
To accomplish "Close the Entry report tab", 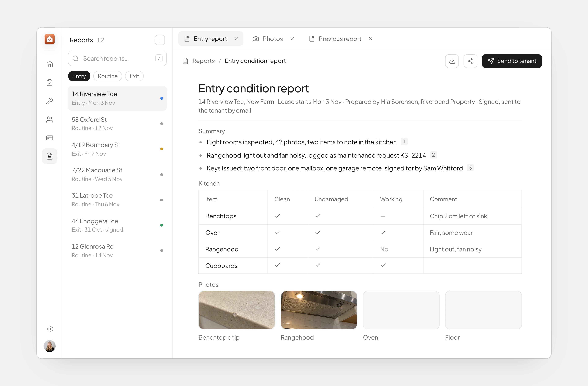I will 236,39.
